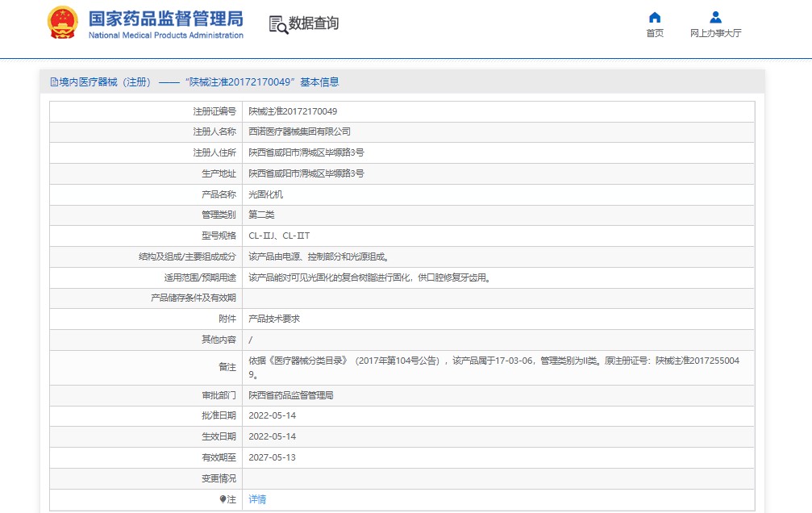Click the 备注 remark paragraph

(494, 367)
